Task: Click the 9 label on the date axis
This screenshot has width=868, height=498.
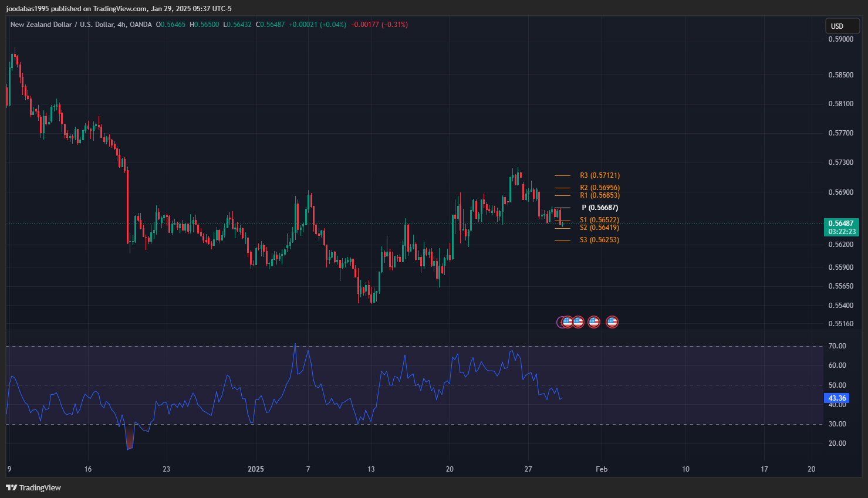Action: click(x=9, y=469)
